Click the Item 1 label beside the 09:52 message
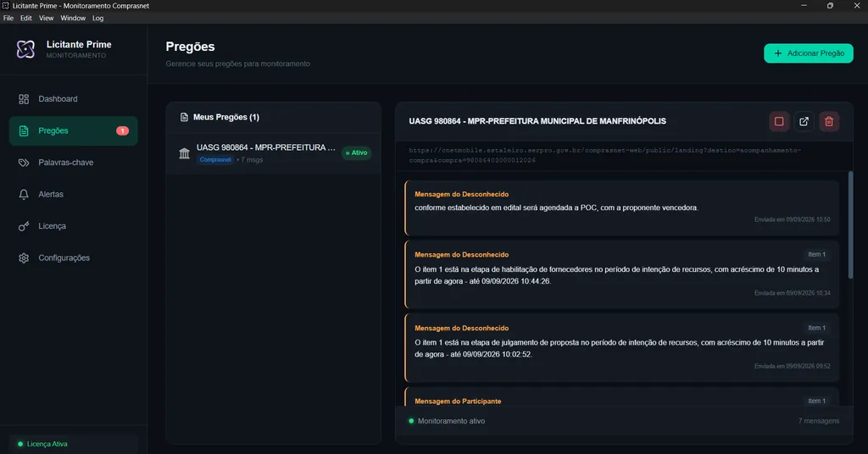868x454 pixels. tap(816, 328)
